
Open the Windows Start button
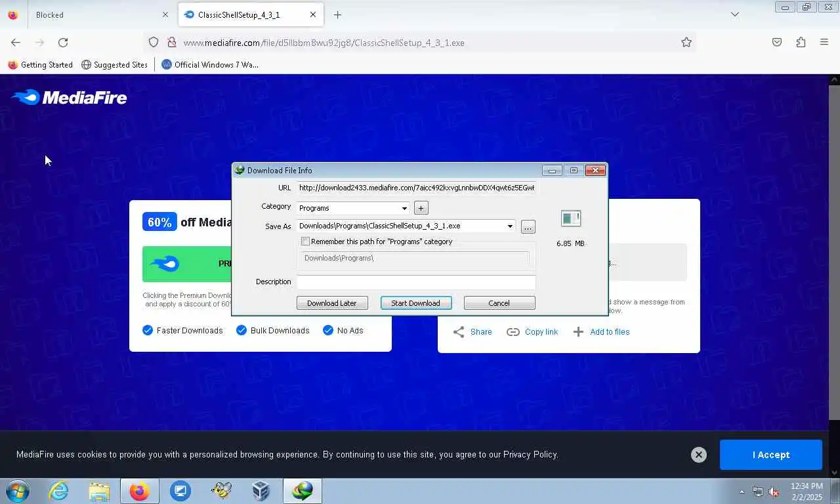pos(17,491)
